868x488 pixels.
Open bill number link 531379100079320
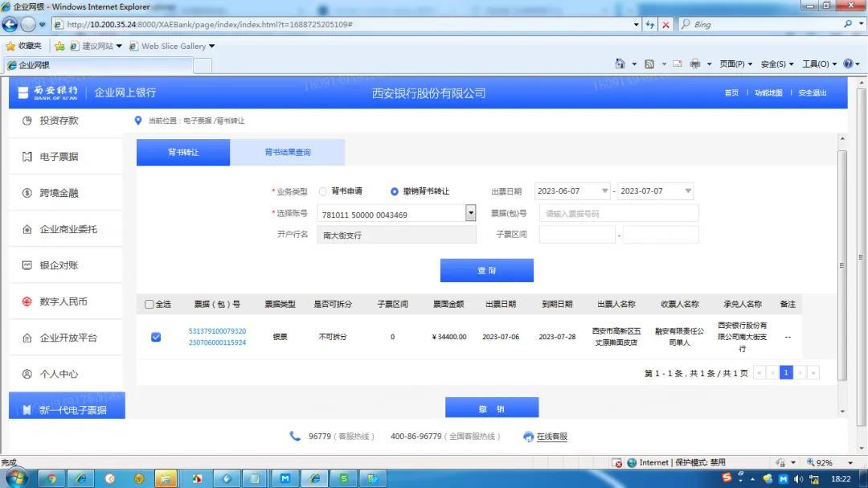217,337
